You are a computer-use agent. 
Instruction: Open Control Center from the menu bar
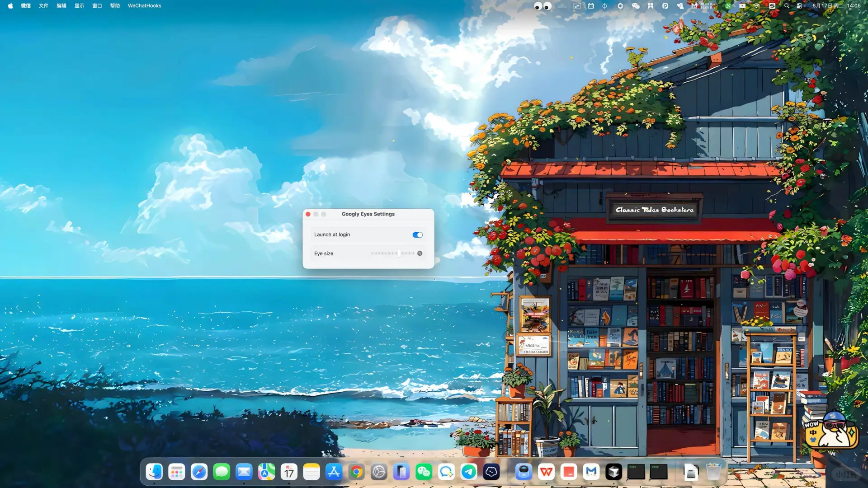tap(799, 6)
